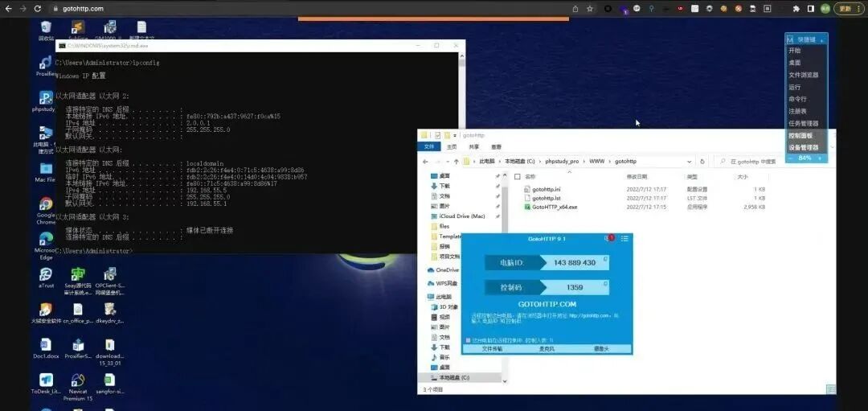Open Doc1.docx desktop file
The height and width of the screenshot is (411, 868).
46,349
